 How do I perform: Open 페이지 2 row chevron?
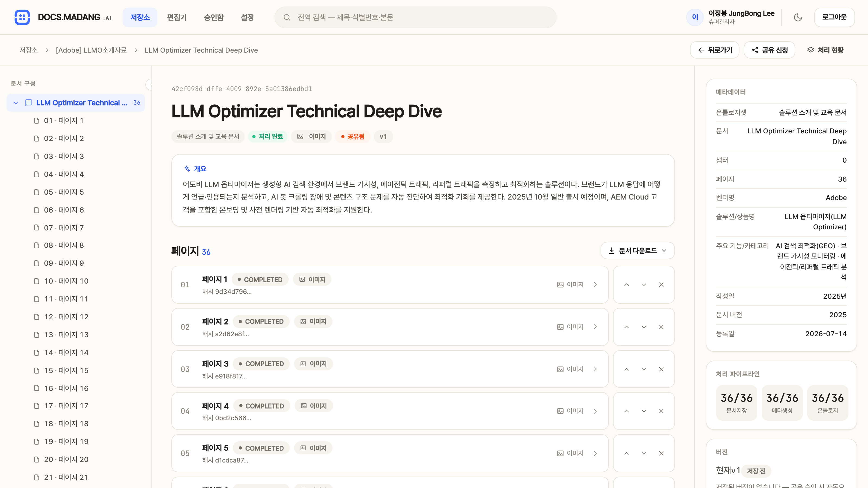(595, 327)
